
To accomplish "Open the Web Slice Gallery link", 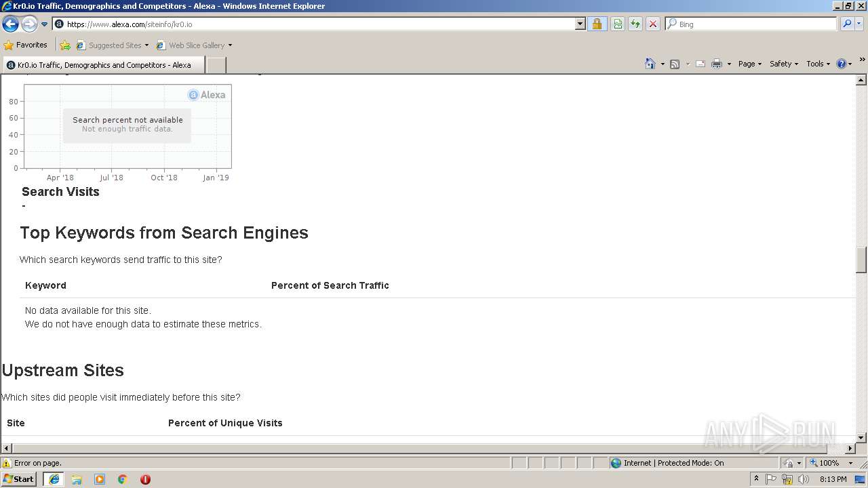I will point(194,45).
